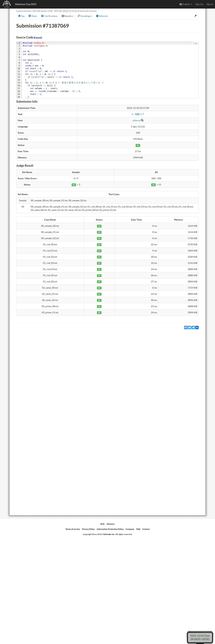Click the Memory column header
This screenshot has width=215, height=644.
pyautogui.click(x=178, y=220)
